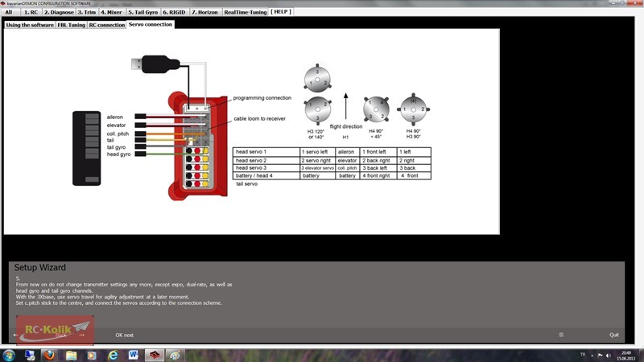The height and width of the screenshot is (362, 644).
Task: Quit the Setup Wizard
Action: 614,335
